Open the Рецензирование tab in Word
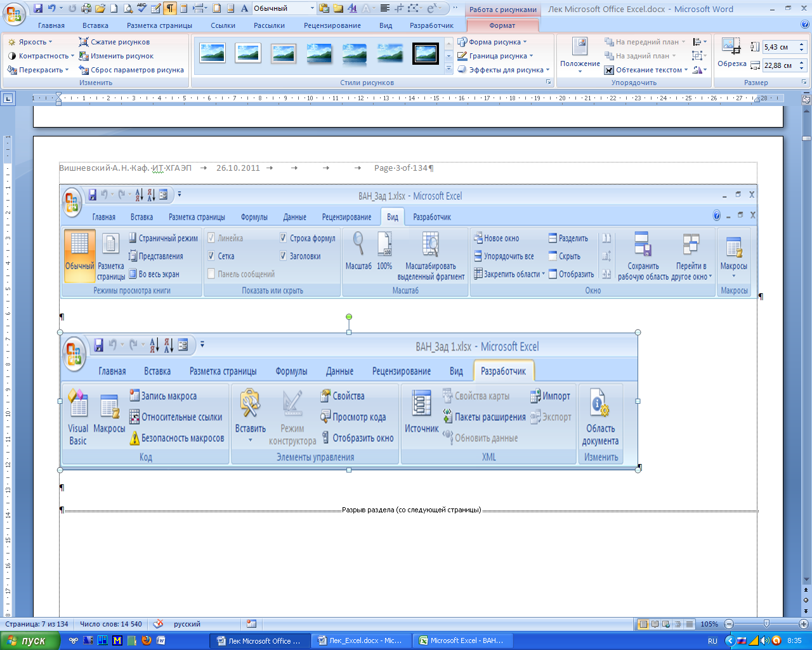Viewport: 812px width, 650px height. (332, 25)
